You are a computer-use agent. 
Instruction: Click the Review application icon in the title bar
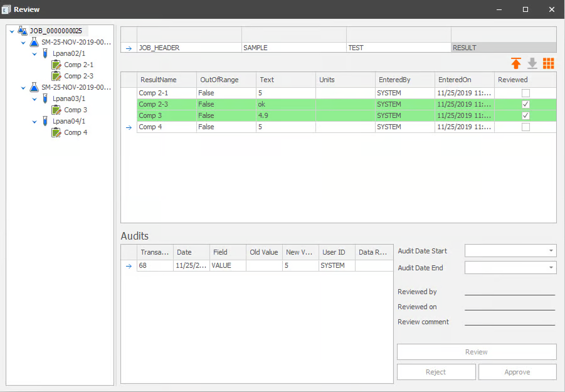8,9
